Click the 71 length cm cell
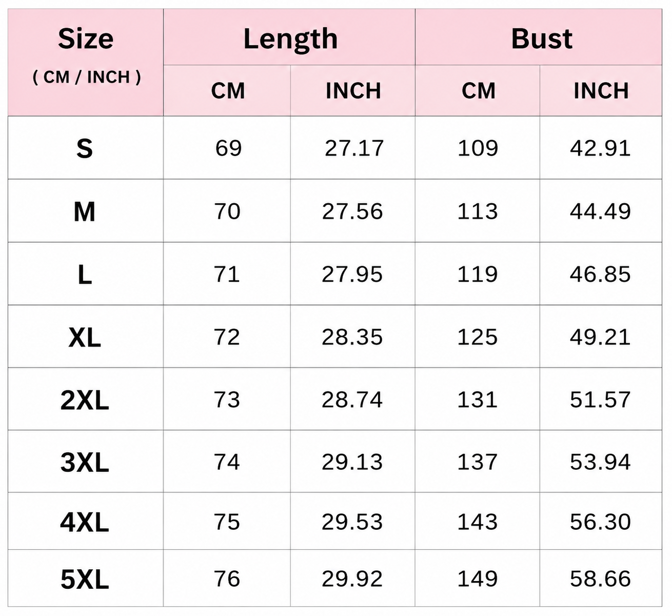This screenshot has height=616, width=672. tap(227, 274)
